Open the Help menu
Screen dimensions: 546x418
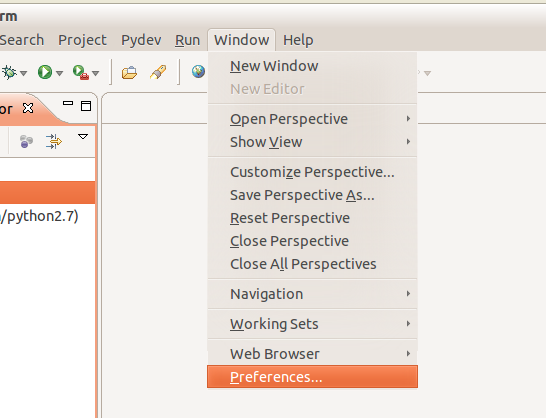coord(298,40)
